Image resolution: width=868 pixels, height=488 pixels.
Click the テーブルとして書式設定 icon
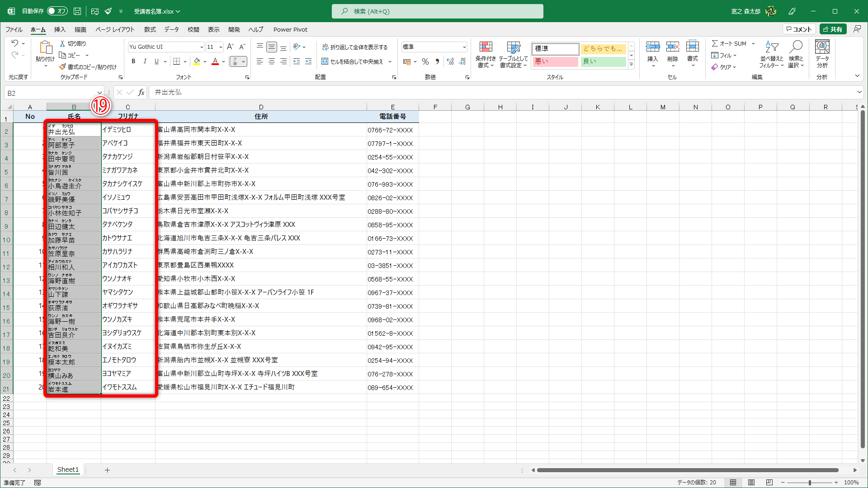click(x=514, y=54)
